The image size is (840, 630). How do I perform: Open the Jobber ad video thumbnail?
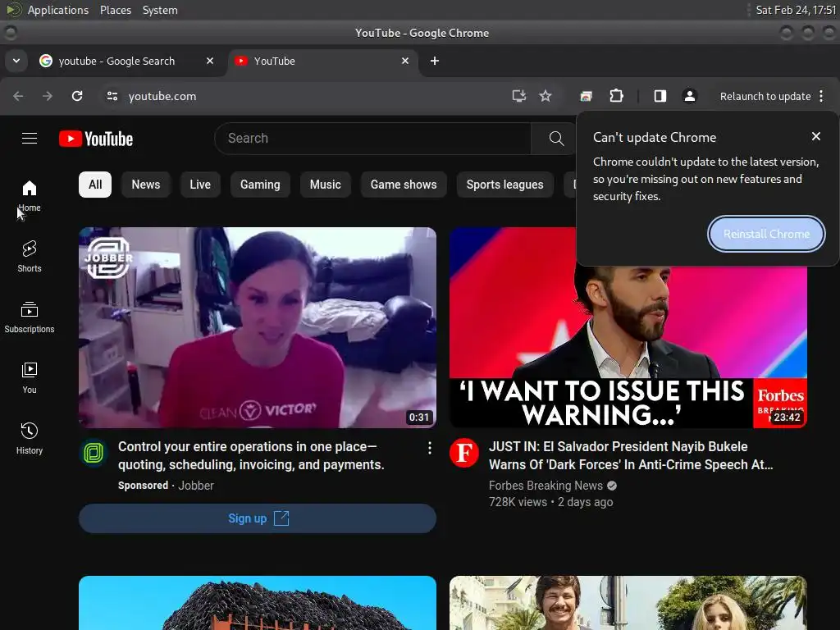tap(257, 327)
